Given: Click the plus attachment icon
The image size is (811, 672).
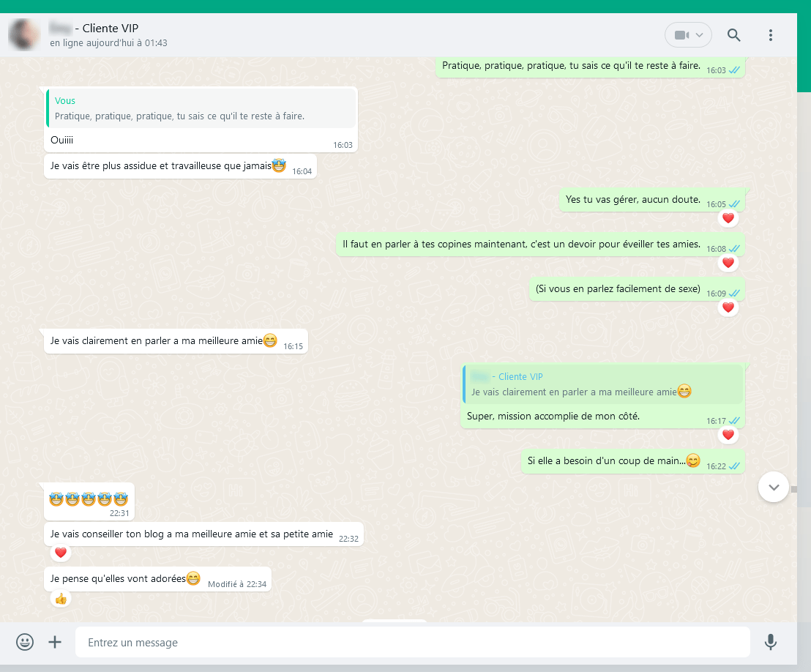Looking at the screenshot, I should click(x=55, y=642).
